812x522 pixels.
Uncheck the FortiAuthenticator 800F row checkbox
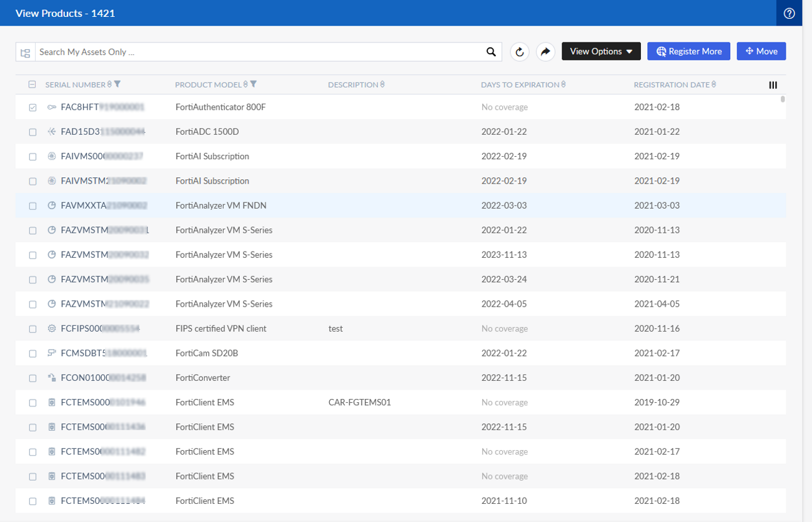tap(32, 107)
